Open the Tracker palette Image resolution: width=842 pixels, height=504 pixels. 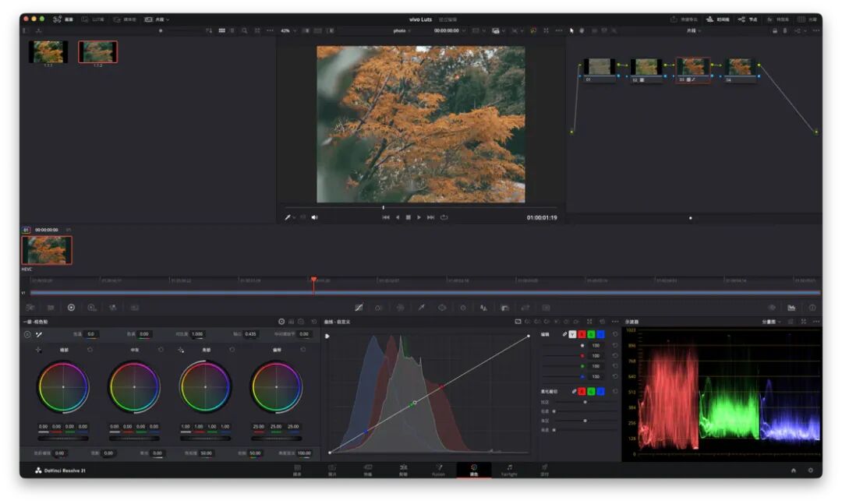pos(463,308)
